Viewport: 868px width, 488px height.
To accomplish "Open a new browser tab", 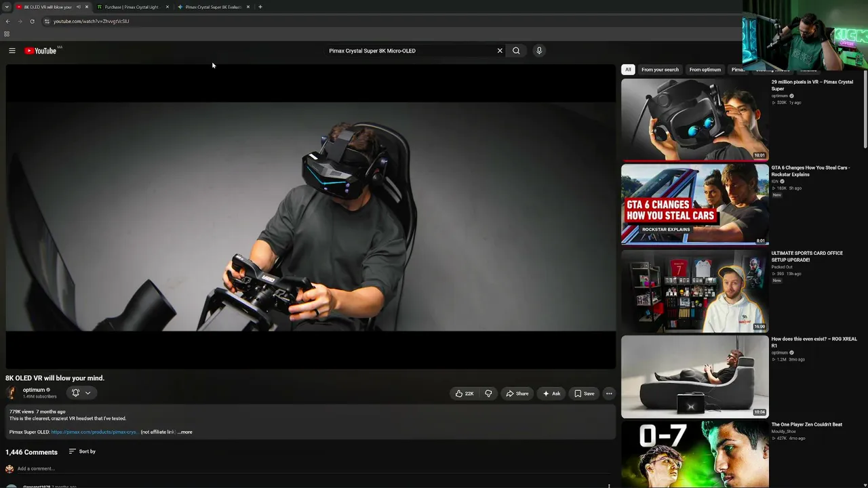I will [x=260, y=7].
